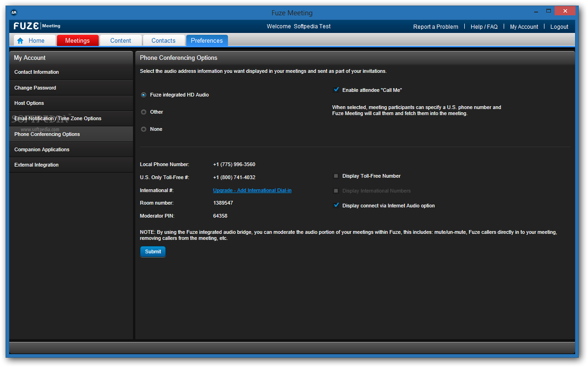Click the Moderator PIN label

tap(157, 216)
